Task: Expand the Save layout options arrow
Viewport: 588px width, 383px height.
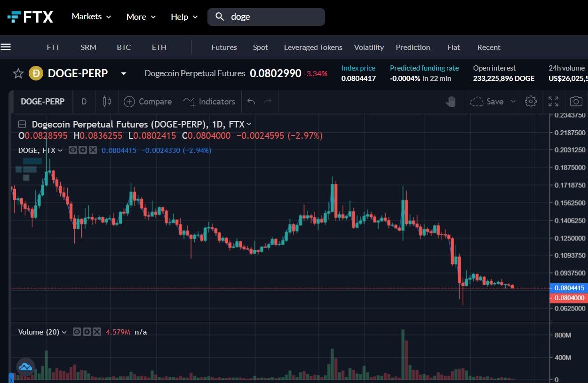Action: (x=513, y=102)
